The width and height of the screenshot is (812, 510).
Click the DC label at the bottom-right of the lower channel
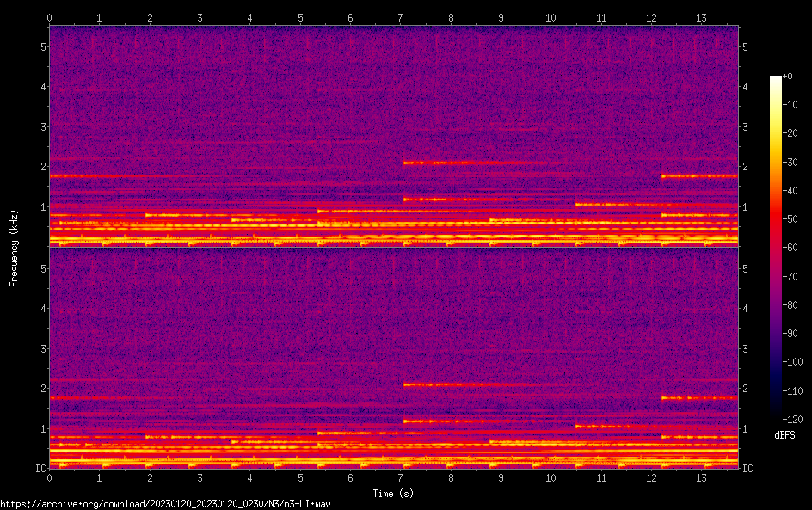click(748, 469)
